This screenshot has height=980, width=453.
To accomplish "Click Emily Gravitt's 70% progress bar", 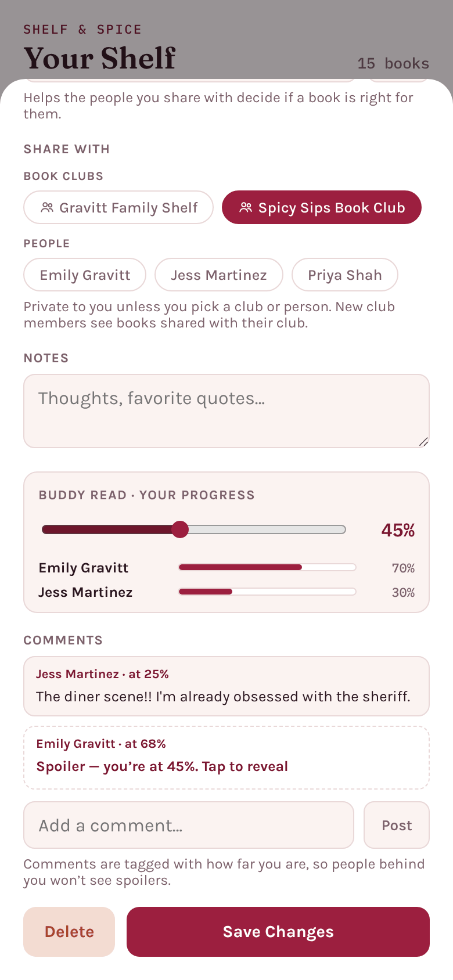I will click(267, 567).
